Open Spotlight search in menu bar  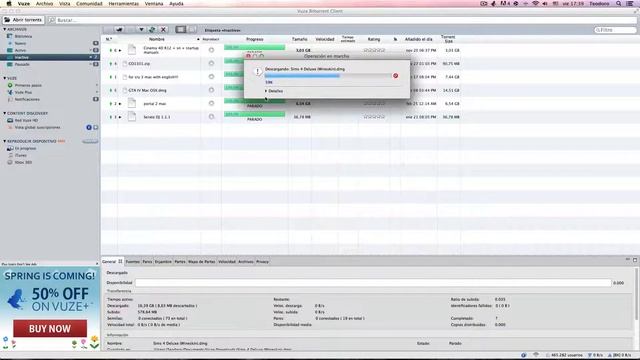[619, 4]
